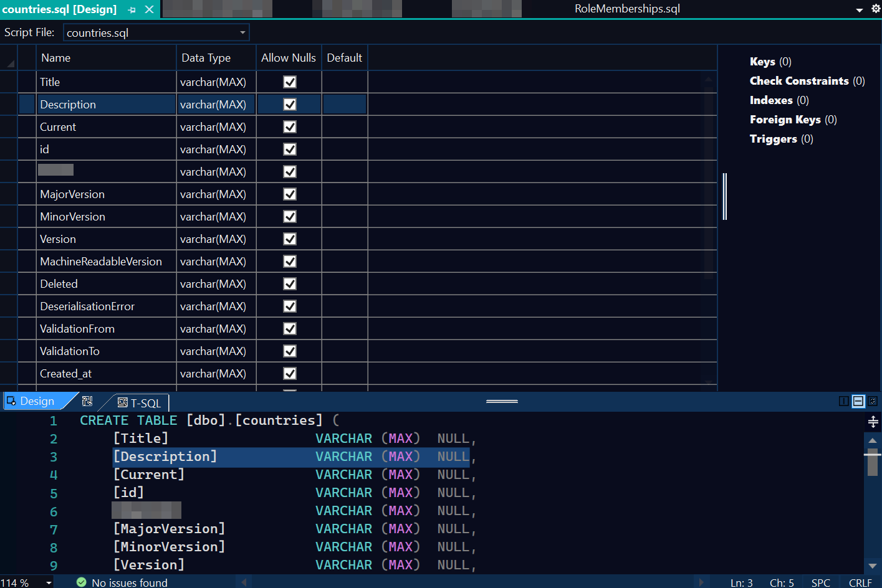Switch to vertical split pane layout
The image size is (882, 588).
(845, 402)
